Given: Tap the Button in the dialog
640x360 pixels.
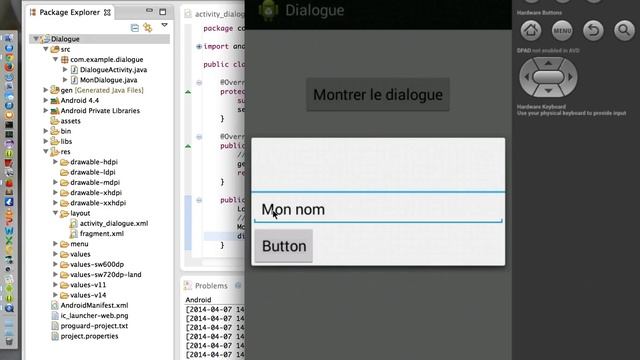Looking at the screenshot, I should 284,246.
